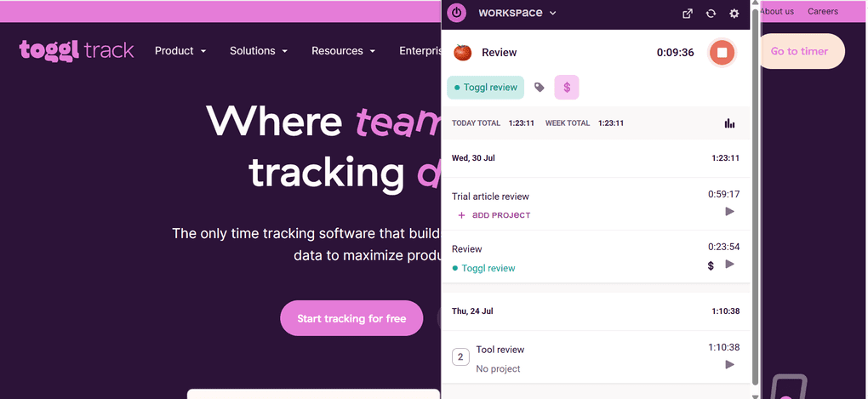Image resolution: width=868 pixels, height=399 pixels.
Task: Open the reports bar chart icon
Action: click(729, 123)
